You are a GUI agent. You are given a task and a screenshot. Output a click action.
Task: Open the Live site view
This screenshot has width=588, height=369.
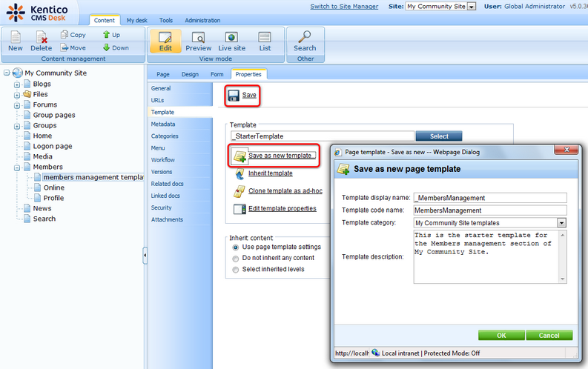(231, 38)
